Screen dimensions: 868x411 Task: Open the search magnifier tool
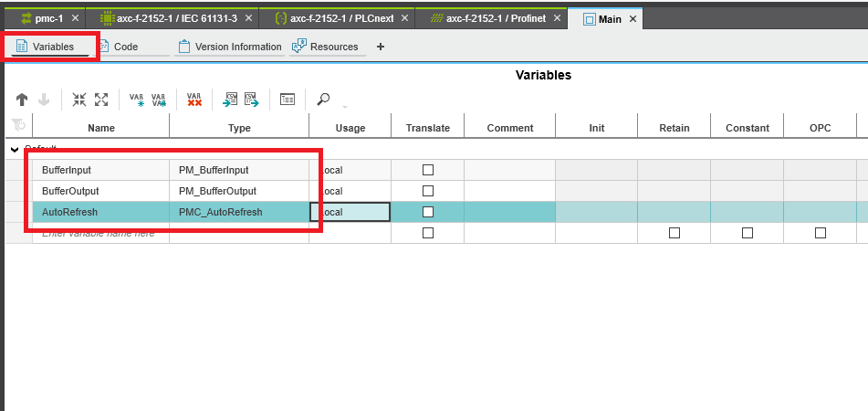(x=323, y=100)
